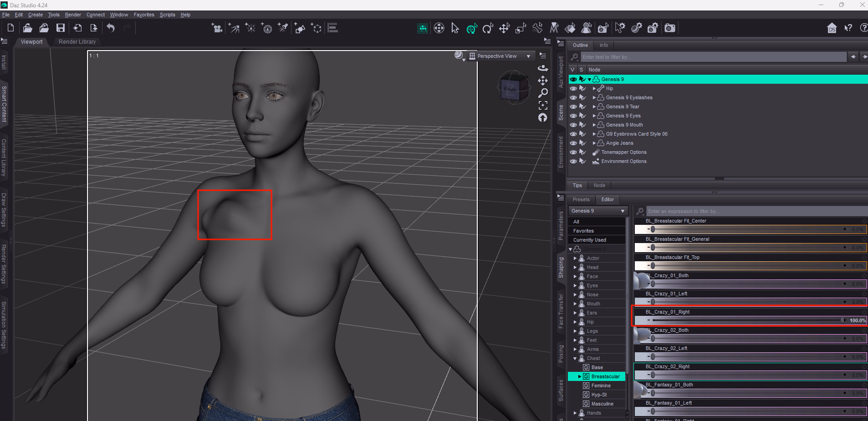The image size is (868, 421).
Task: Toggle visibility of Genesis 9 Mouth
Action: [573, 125]
